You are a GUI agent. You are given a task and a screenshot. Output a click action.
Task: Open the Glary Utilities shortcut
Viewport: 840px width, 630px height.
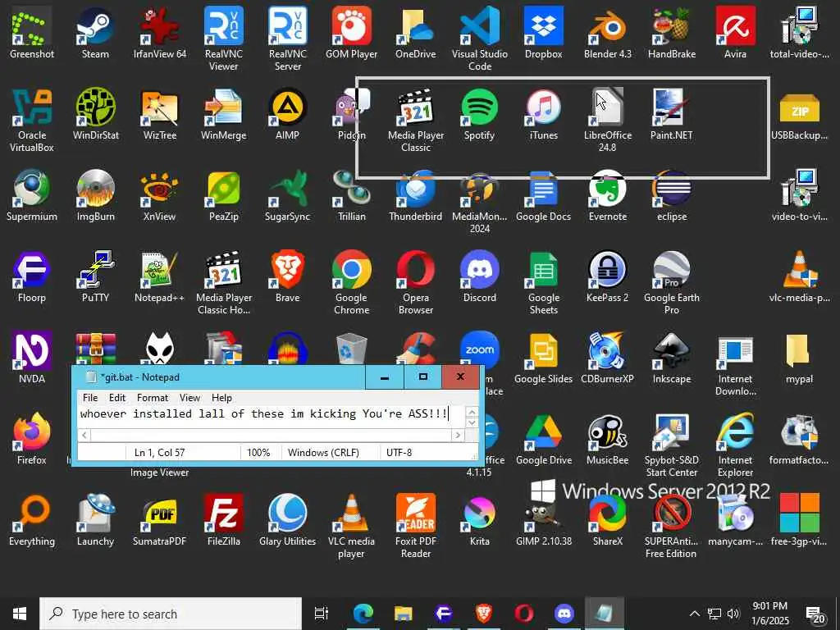[287, 521]
